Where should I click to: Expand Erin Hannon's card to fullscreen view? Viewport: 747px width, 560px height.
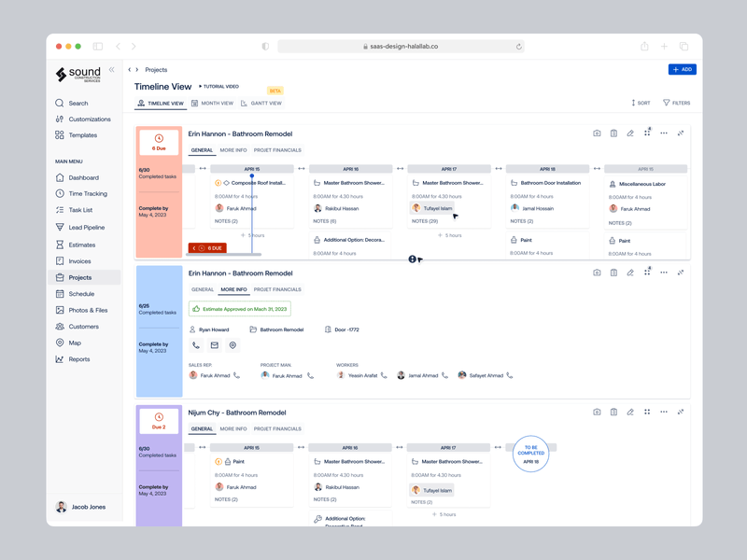click(680, 134)
